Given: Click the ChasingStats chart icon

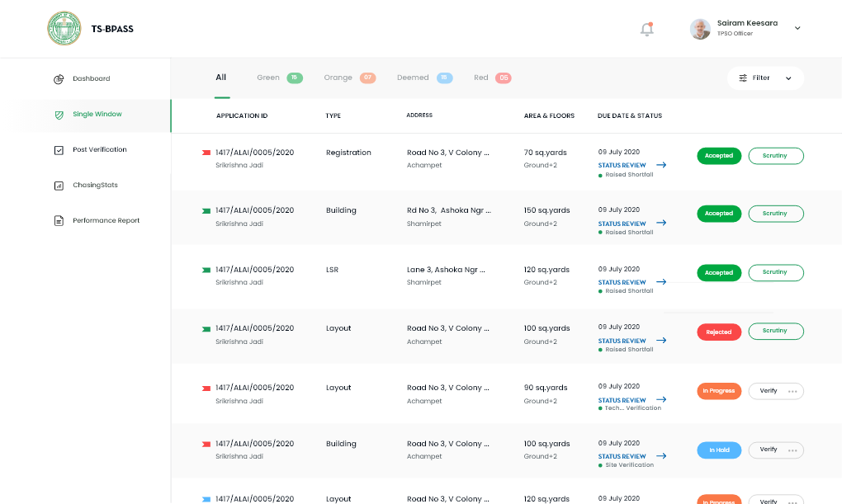Looking at the screenshot, I should 59,186.
